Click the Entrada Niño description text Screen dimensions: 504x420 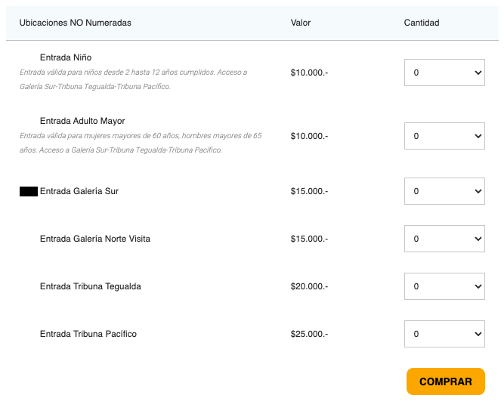133,79
